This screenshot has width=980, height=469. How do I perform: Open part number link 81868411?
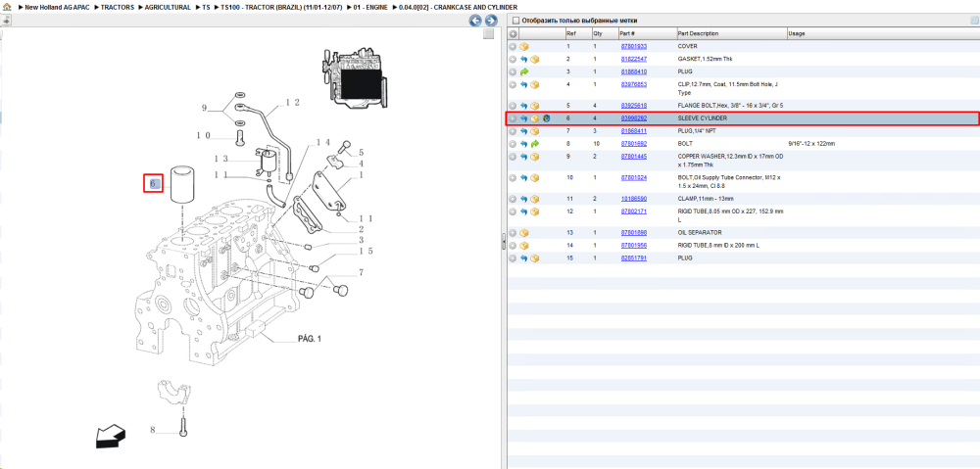click(633, 131)
